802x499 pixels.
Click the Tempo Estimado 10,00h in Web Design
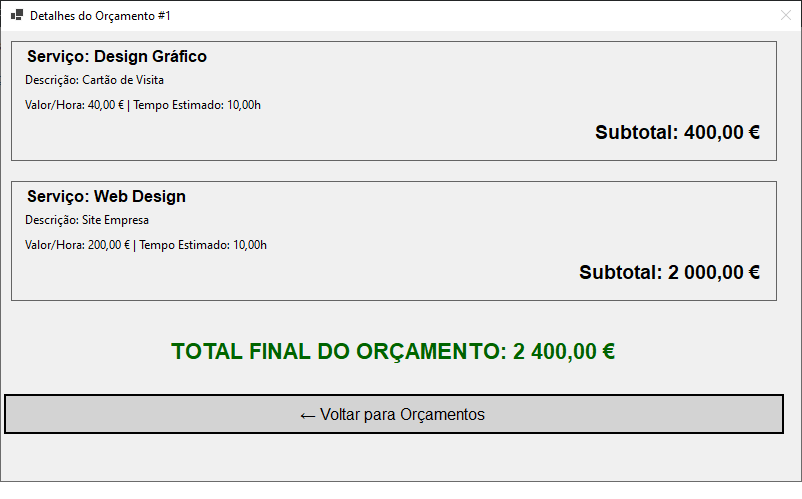pos(203,245)
